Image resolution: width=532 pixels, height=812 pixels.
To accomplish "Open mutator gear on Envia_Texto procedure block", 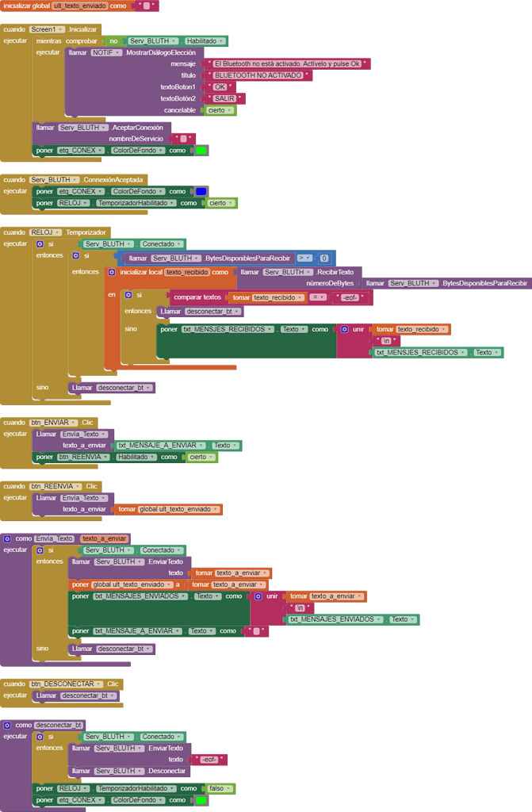I will pos(7,538).
